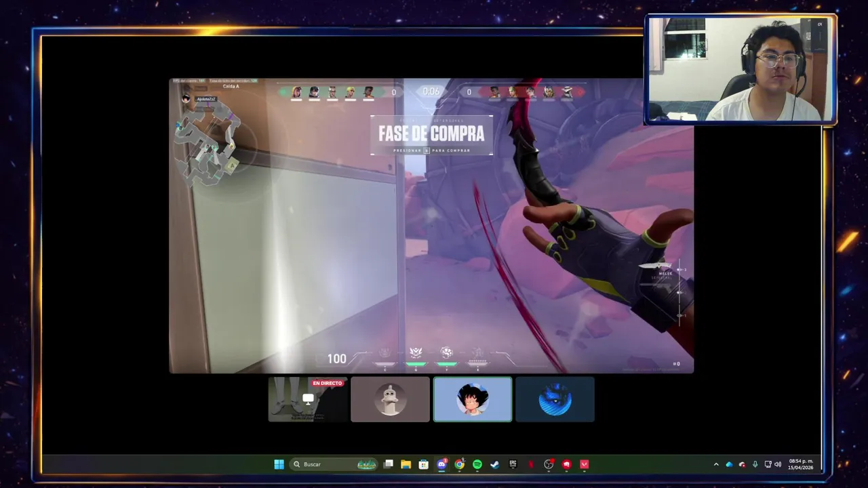Open Task View from the taskbar
This screenshot has height=488, width=868.
pos(388,464)
